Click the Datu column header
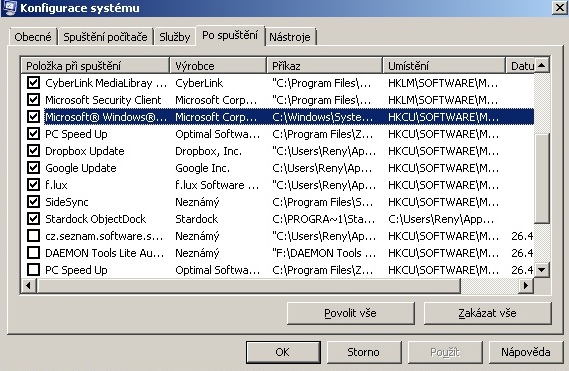 click(520, 66)
